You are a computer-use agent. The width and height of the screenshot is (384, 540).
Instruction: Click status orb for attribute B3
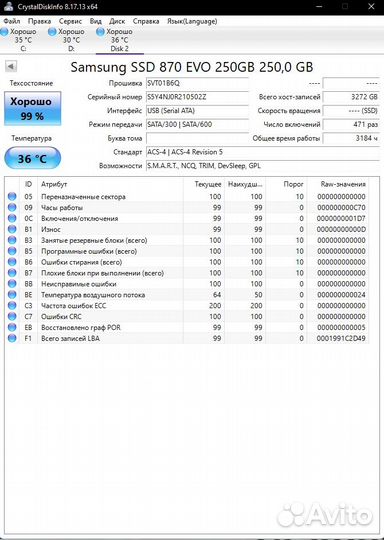click(12, 240)
